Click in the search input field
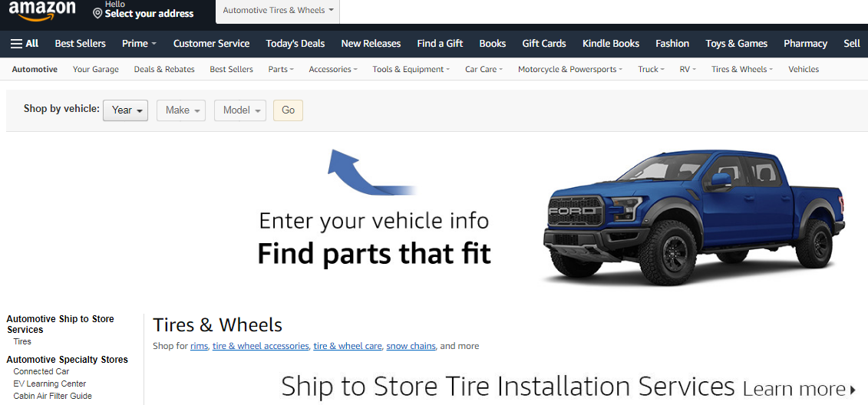Screen dimensions: 868x405 click(603, 11)
